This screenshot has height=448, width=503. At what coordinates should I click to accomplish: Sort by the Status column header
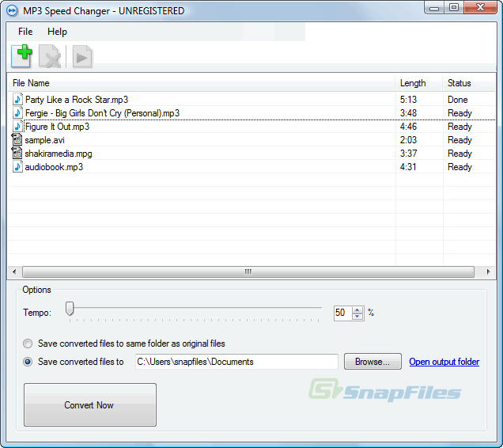[x=469, y=83]
